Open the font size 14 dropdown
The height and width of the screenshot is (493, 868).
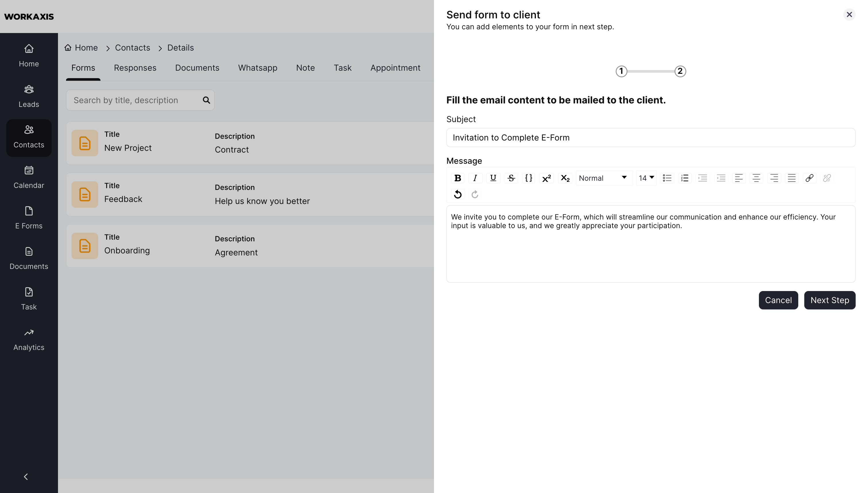[x=646, y=178]
